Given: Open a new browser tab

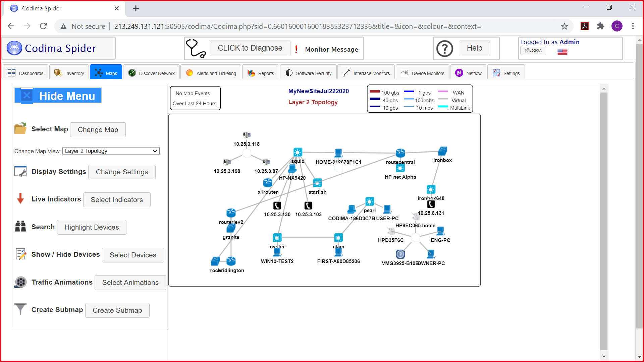Looking at the screenshot, I should point(136,8).
